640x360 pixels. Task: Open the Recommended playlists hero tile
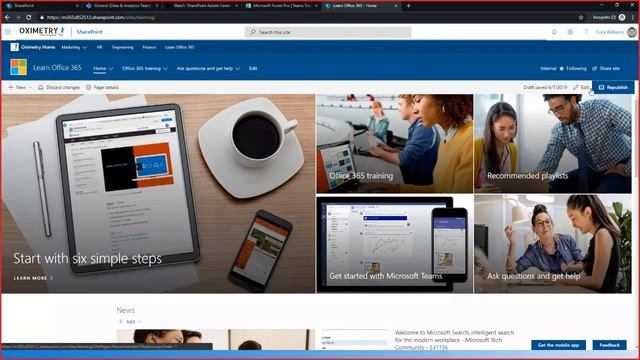(553, 144)
